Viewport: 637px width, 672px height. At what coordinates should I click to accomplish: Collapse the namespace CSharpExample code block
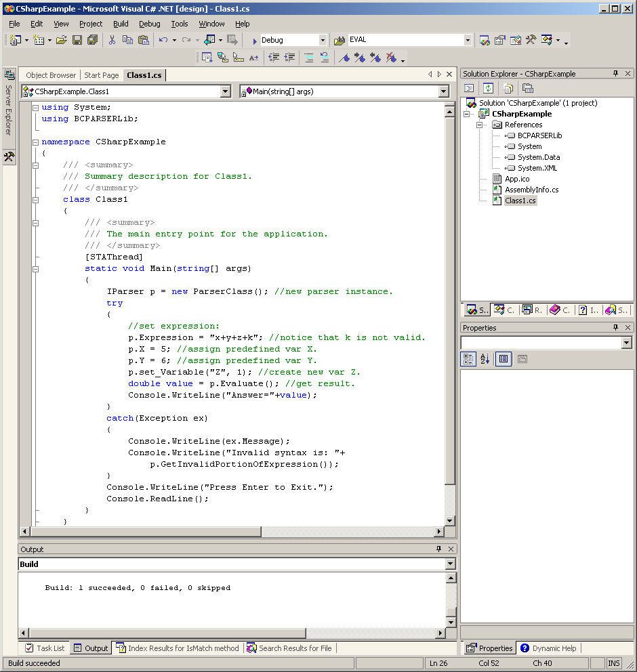coord(35,142)
